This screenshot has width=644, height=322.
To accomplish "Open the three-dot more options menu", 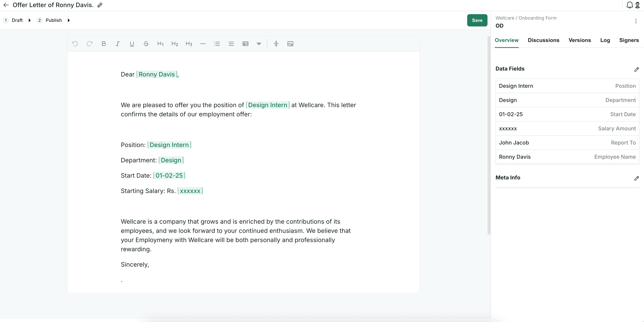I will [x=636, y=21].
